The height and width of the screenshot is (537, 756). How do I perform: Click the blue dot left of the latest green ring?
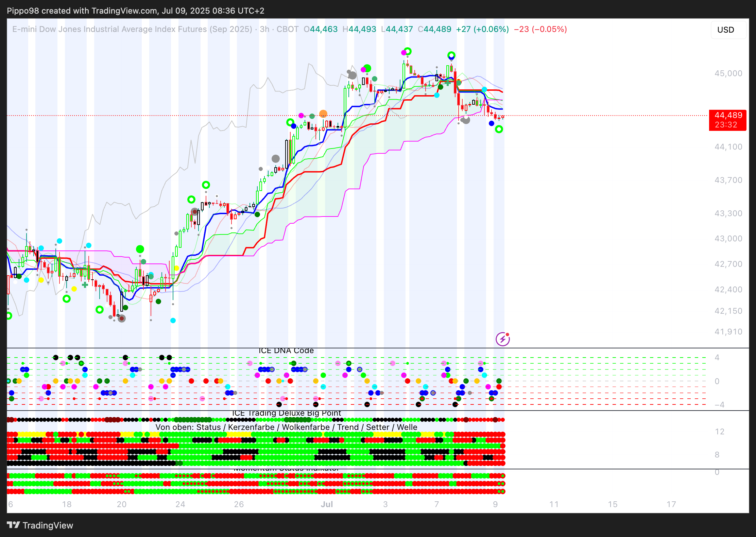[x=491, y=123]
